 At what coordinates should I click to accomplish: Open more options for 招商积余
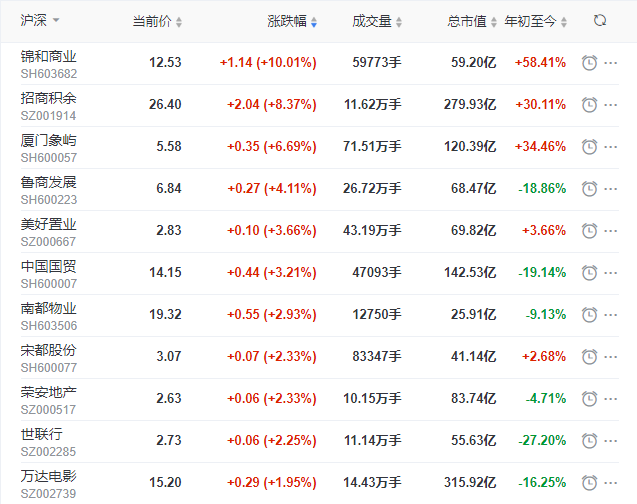(x=611, y=105)
